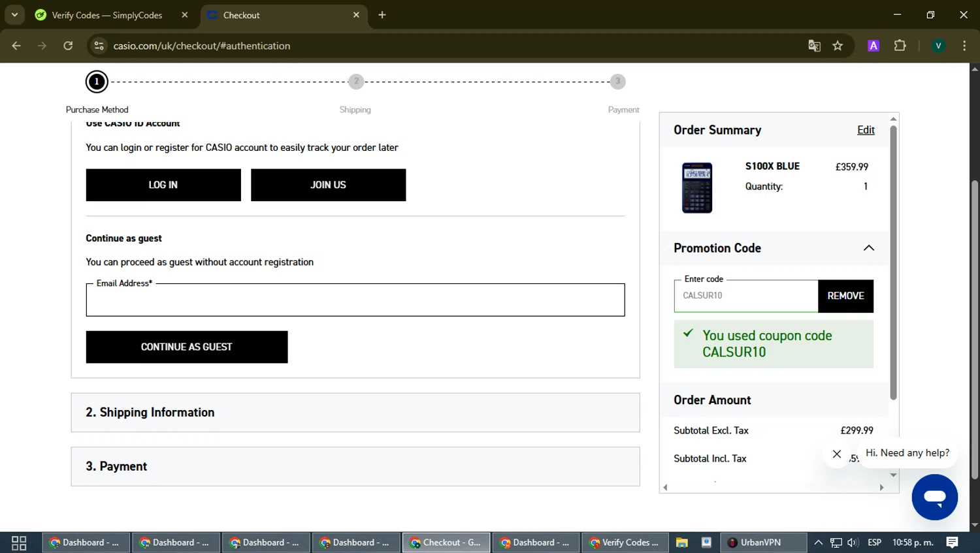Open the volume control in tray
The image size is (980, 553).
[x=853, y=543]
